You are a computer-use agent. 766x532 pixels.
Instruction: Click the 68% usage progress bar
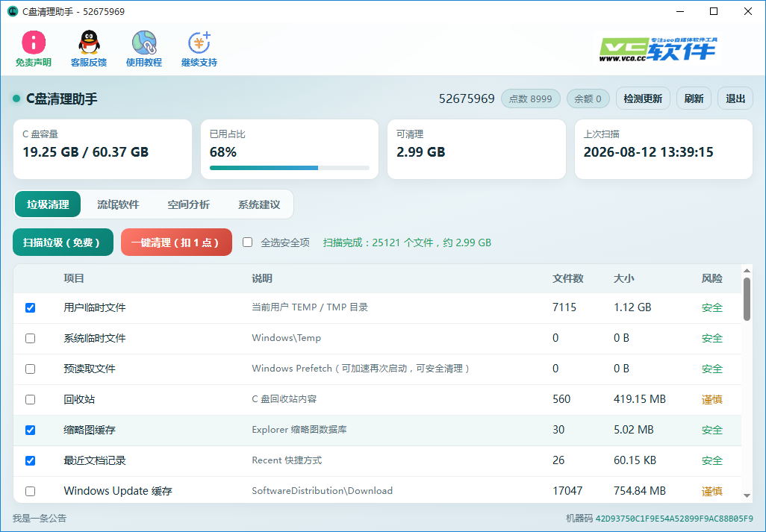pos(290,168)
